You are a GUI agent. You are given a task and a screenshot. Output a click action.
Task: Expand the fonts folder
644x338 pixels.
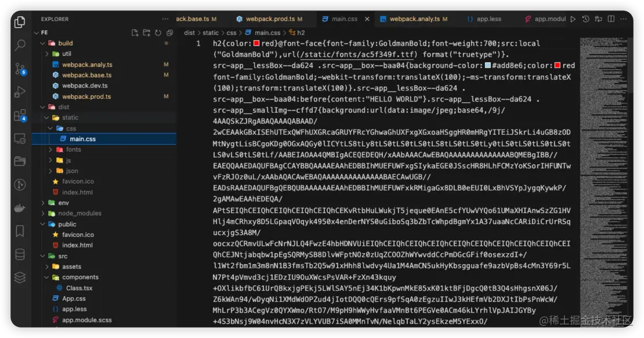pyautogui.click(x=73, y=150)
